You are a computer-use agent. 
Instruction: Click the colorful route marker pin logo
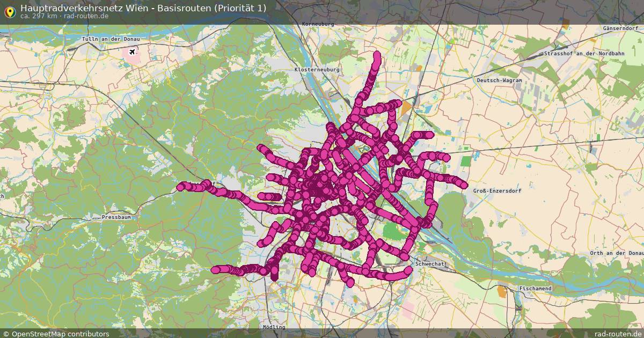(x=10, y=11)
